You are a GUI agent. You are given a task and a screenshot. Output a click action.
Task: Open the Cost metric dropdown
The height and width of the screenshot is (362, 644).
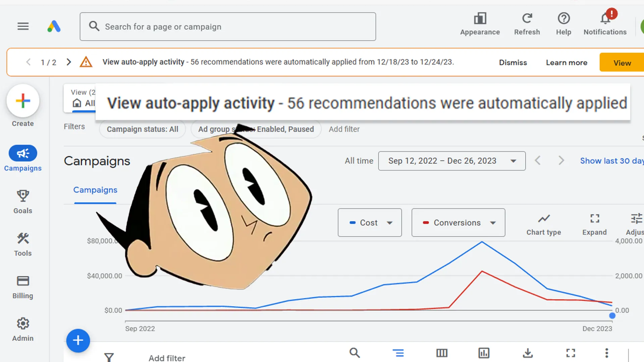(x=370, y=223)
